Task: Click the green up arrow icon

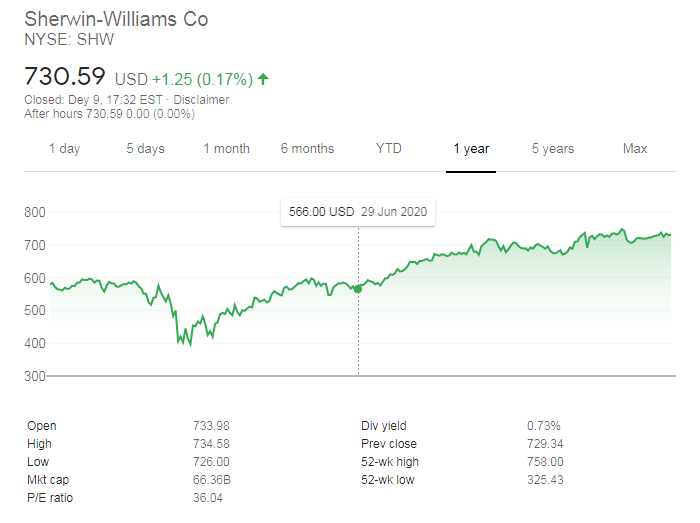Action: coord(263,78)
